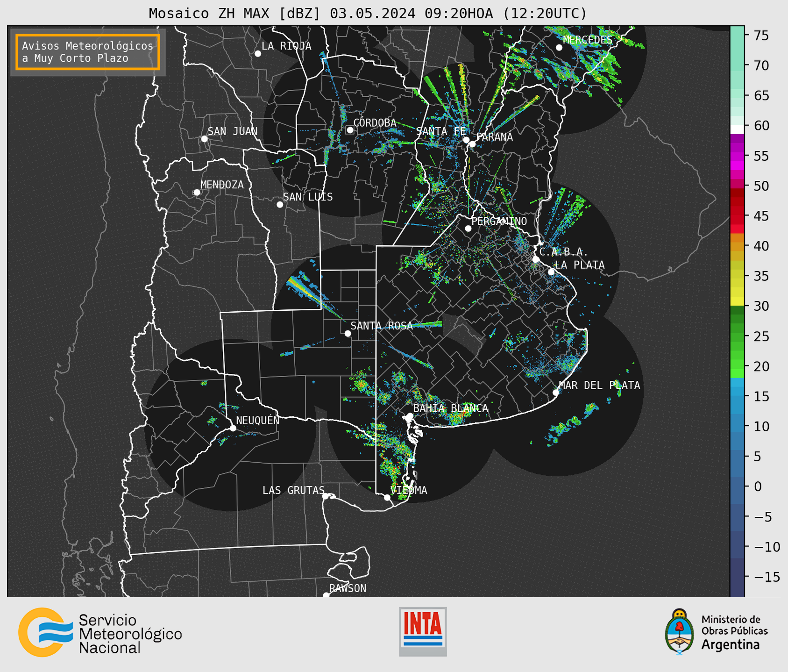Click the INTA logo
Screen dimensions: 788x672
click(x=423, y=631)
